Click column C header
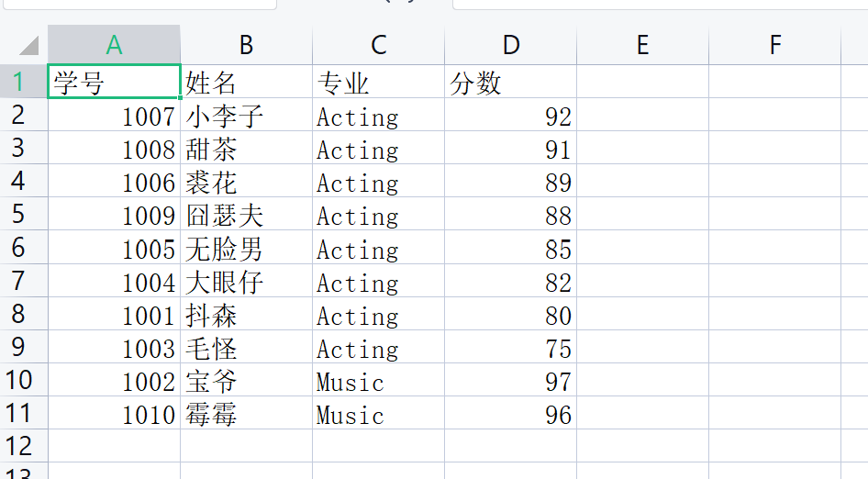 point(378,45)
